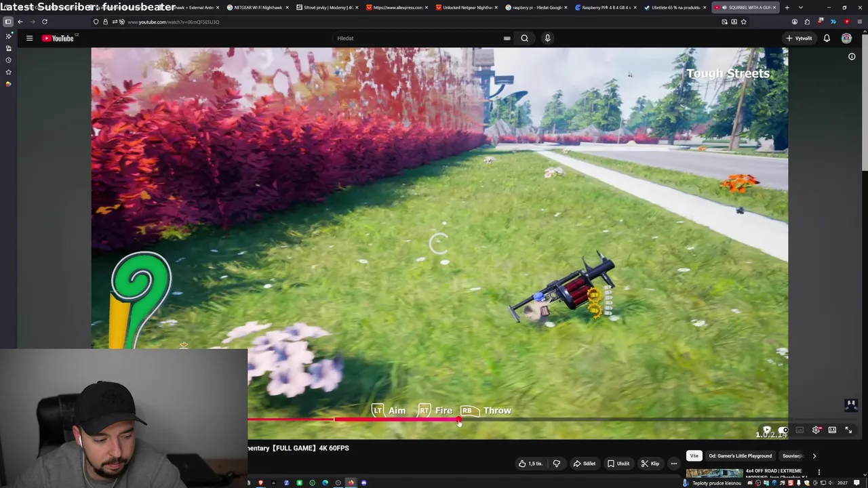Open the on-screen keyboard icon in search box

click(x=507, y=38)
